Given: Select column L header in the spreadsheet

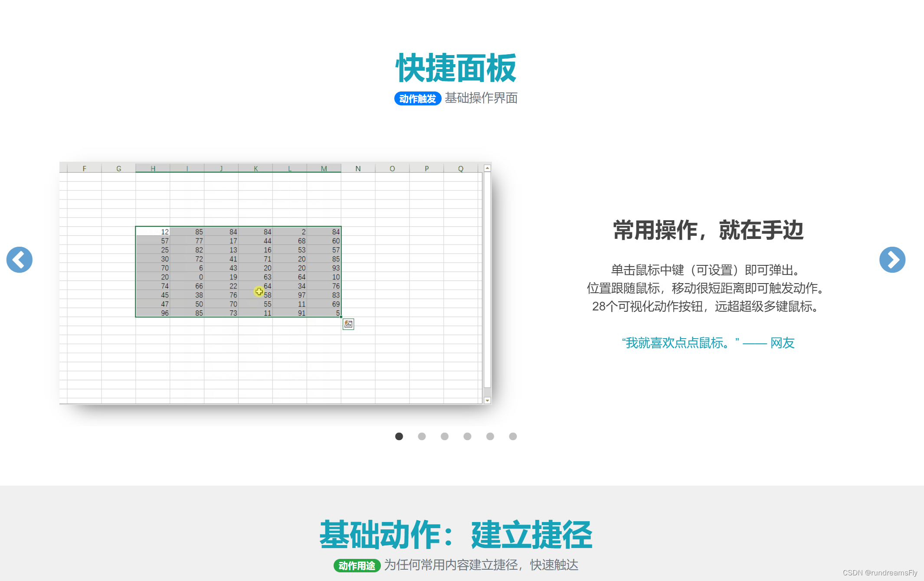Looking at the screenshot, I should tap(290, 168).
